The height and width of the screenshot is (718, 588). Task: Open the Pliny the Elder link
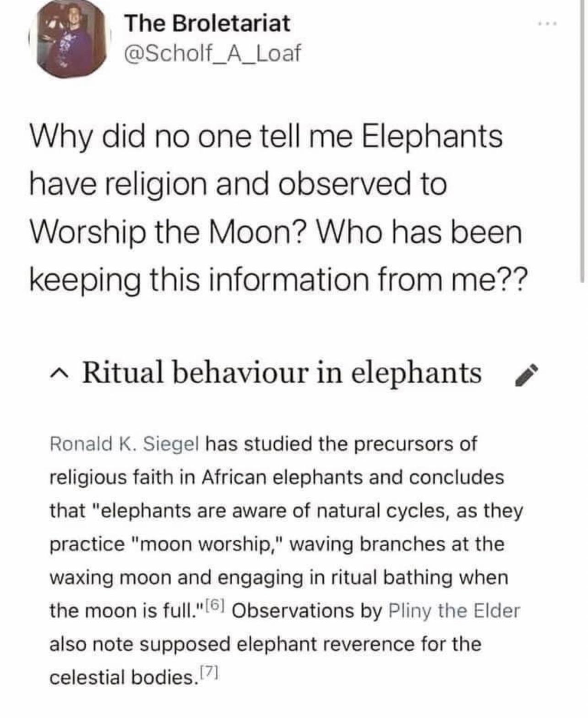[x=454, y=611]
